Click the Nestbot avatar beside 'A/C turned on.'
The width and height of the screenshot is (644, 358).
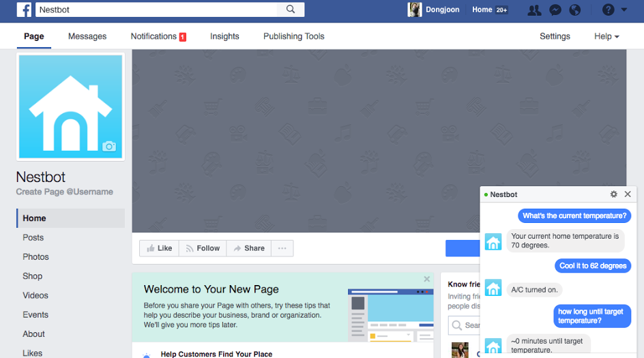pyautogui.click(x=493, y=287)
